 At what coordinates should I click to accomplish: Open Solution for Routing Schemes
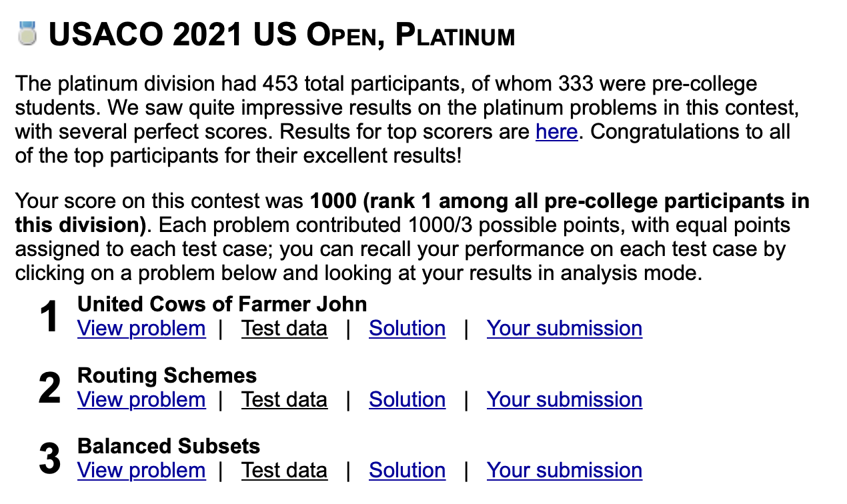click(407, 399)
